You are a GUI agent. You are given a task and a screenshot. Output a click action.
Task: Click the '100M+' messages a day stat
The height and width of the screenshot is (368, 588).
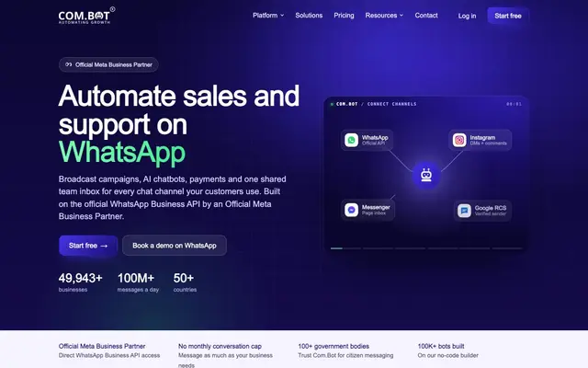[138, 282]
